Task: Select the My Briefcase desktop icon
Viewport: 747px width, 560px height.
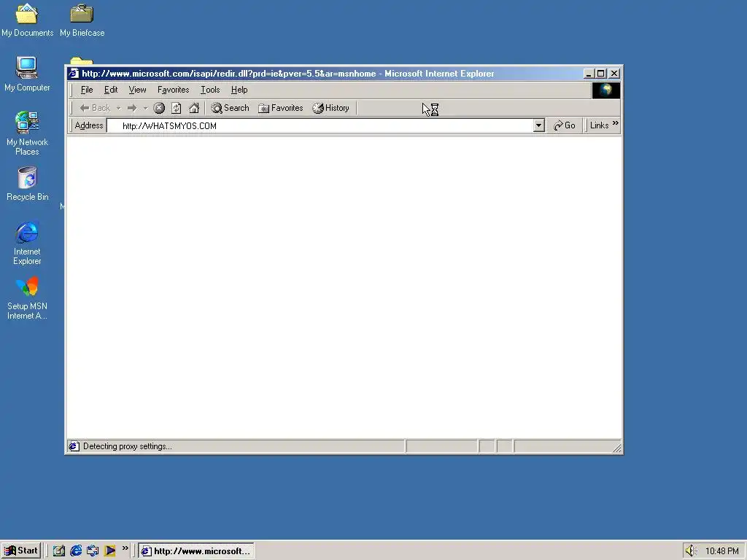Action: (x=82, y=20)
